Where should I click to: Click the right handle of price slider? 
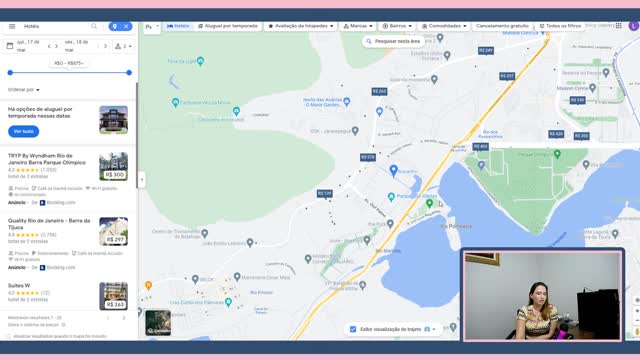click(x=129, y=72)
